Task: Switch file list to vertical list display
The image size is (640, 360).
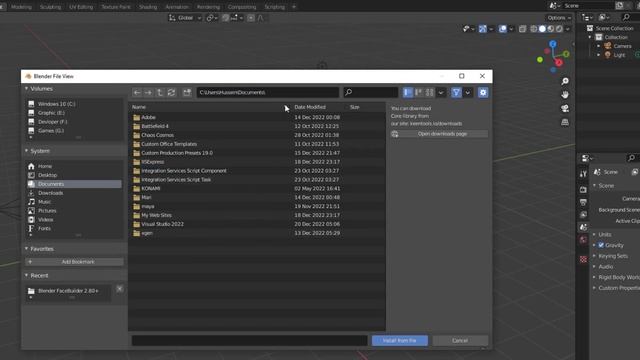Action: 407,93
